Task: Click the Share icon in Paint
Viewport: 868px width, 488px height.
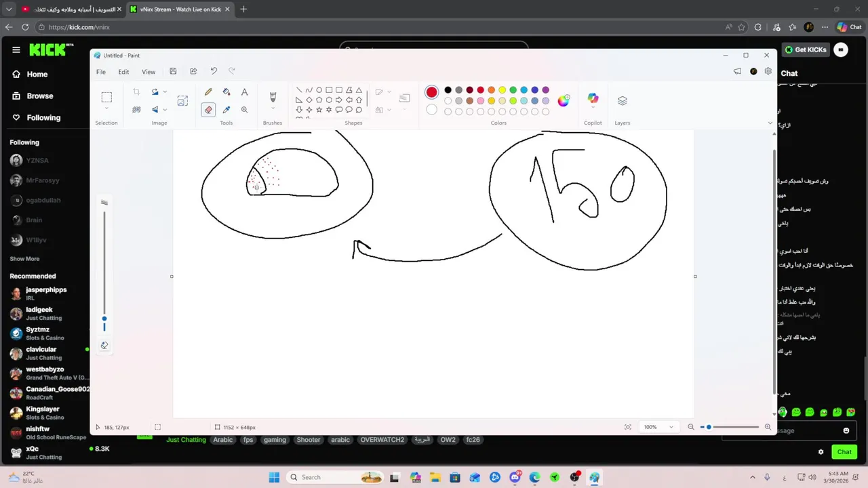Action: (193, 71)
